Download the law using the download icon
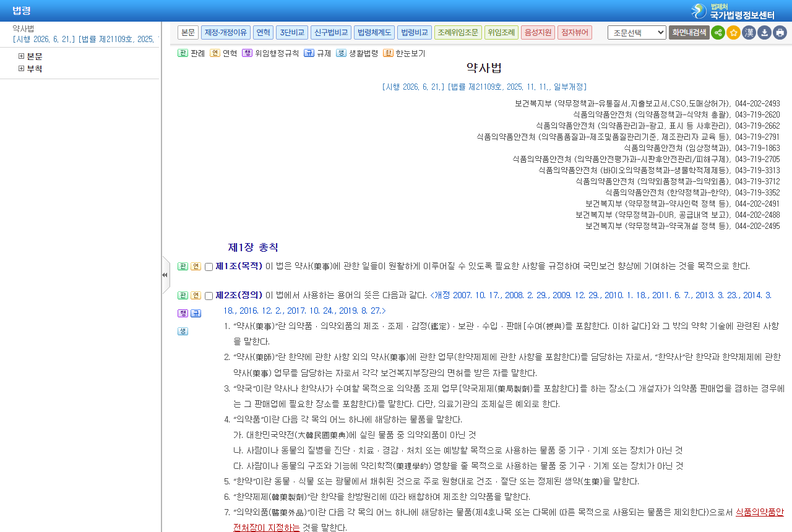The height and width of the screenshot is (532, 792). 764,33
